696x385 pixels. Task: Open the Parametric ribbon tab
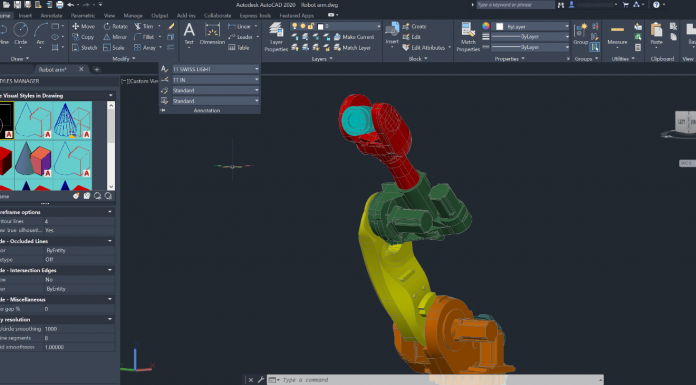click(x=83, y=16)
